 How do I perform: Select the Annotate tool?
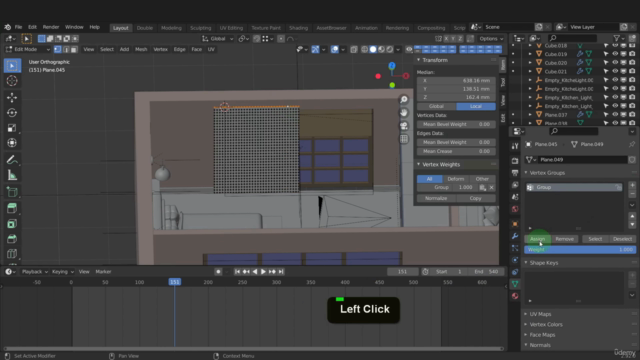click(12, 160)
